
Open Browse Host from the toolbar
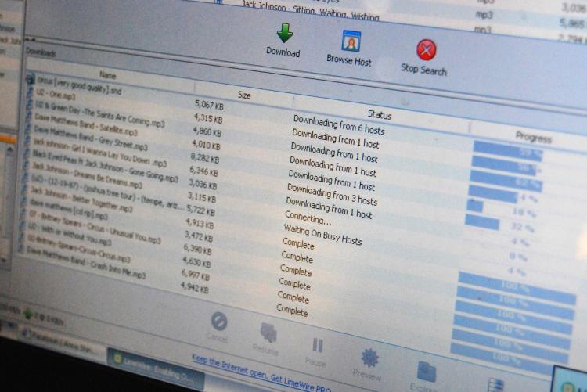coord(351,41)
